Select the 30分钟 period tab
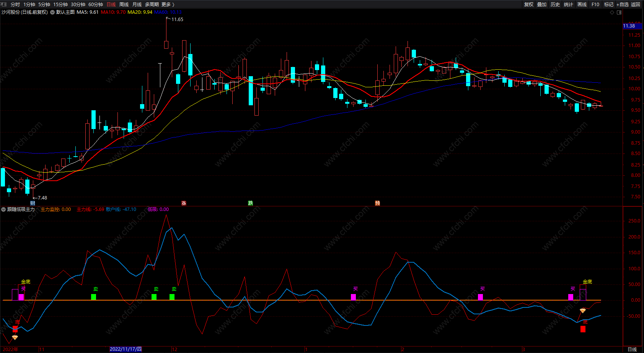 pyautogui.click(x=78, y=4)
